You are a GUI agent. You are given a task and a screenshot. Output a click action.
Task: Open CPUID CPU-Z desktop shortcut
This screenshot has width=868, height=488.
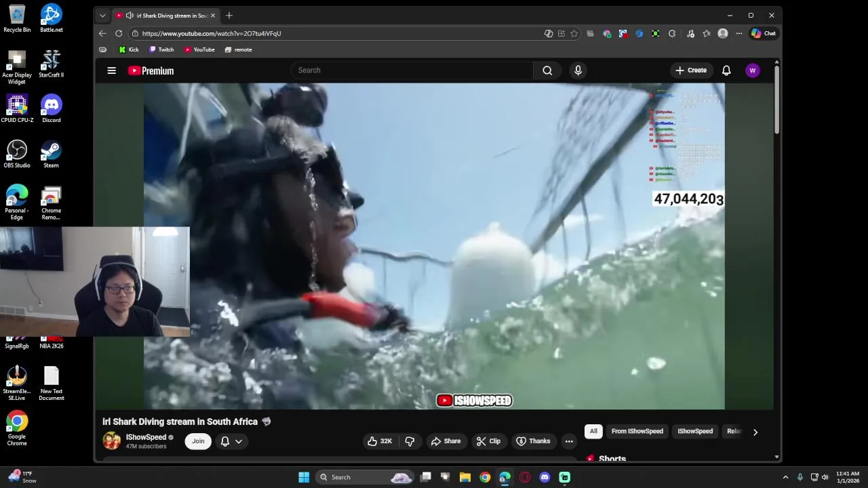[17, 108]
